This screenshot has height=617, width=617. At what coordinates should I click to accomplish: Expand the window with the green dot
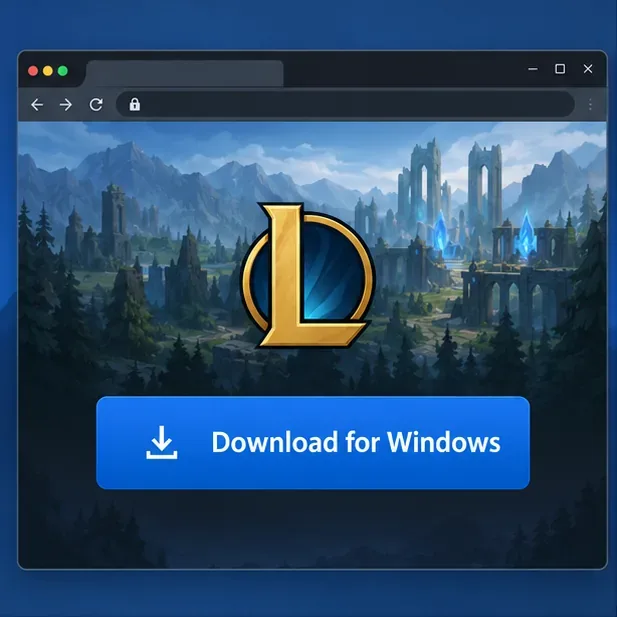coord(63,71)
